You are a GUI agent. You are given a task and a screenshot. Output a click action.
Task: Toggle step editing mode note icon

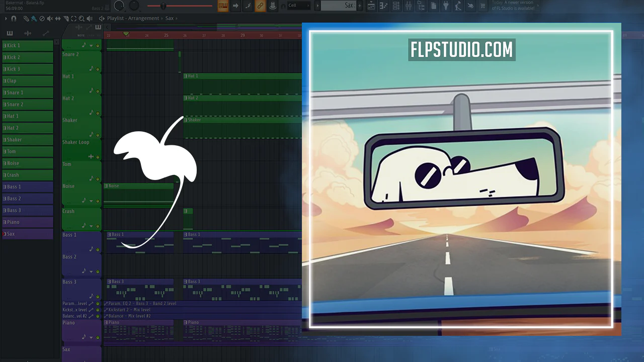(x=248, y=6)
